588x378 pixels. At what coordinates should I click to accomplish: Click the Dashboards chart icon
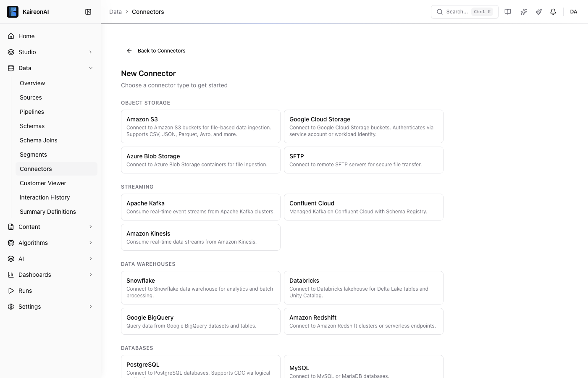(11, 275)
